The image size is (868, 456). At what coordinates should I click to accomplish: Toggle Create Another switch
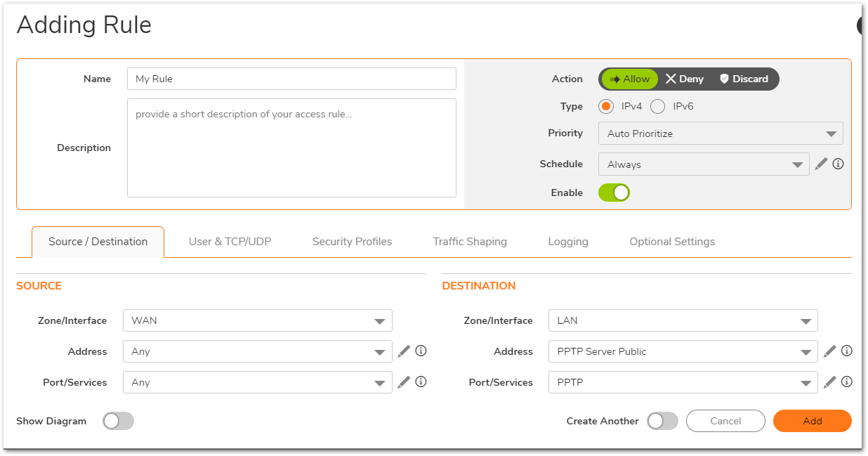662,421
